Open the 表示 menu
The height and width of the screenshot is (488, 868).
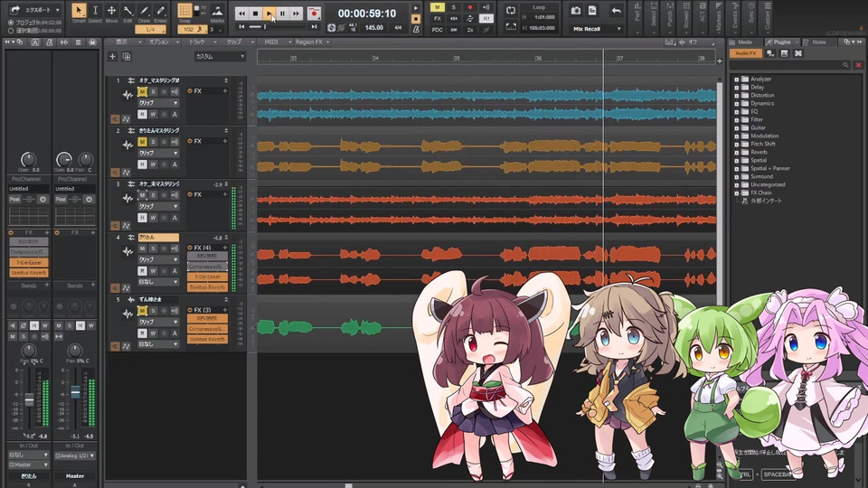(124, 42)
